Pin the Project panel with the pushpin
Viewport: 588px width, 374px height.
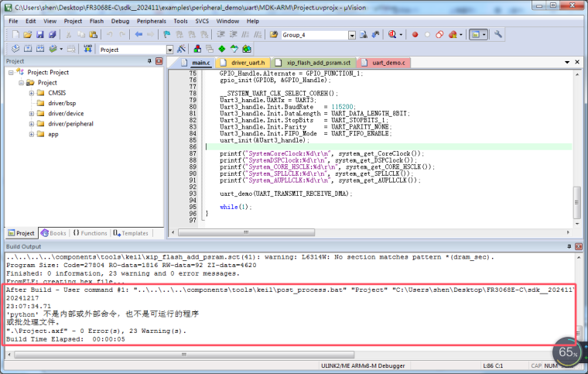149,62
